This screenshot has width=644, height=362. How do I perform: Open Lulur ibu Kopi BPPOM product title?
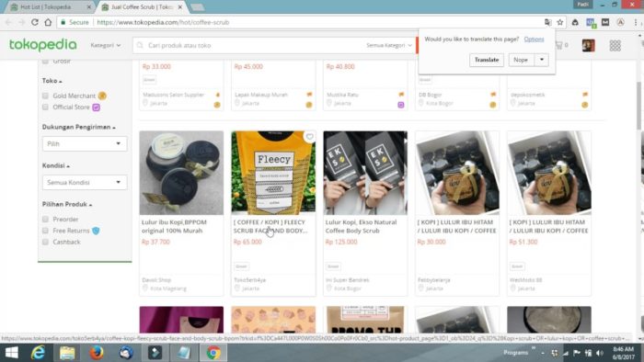pyautogui.click(x=174, y=226)
